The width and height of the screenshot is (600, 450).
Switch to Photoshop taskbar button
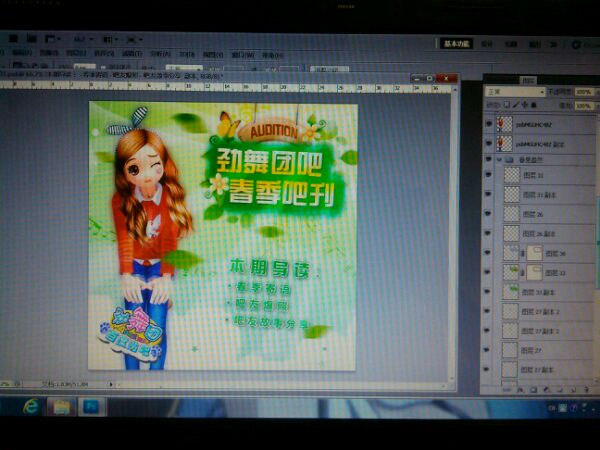91,406
